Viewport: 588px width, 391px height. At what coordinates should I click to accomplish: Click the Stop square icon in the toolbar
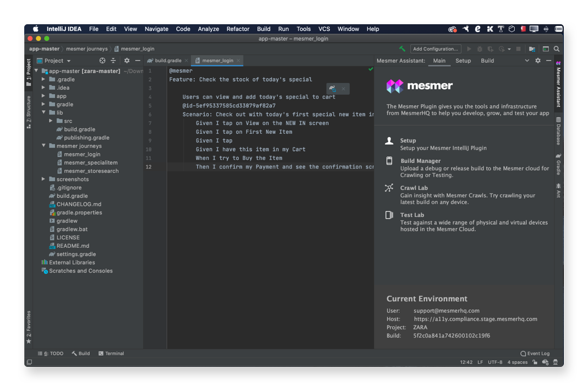pos(518,49)
